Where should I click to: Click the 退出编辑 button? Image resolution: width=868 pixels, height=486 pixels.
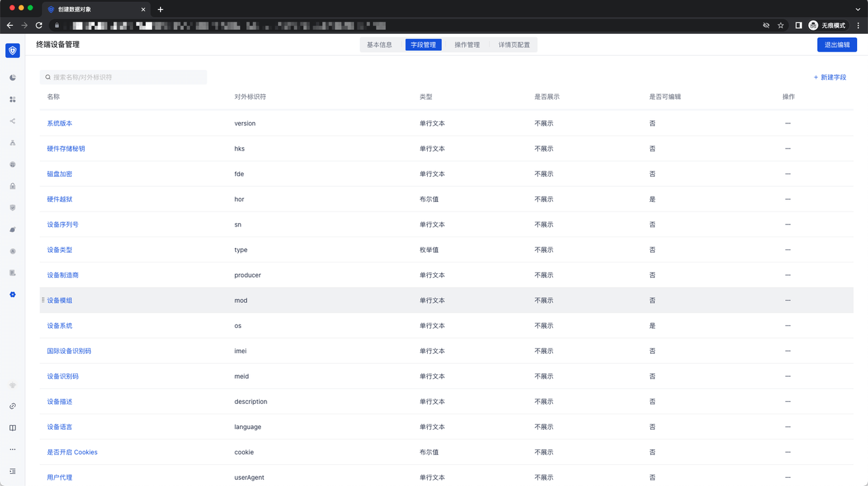[x=837, y=45]
